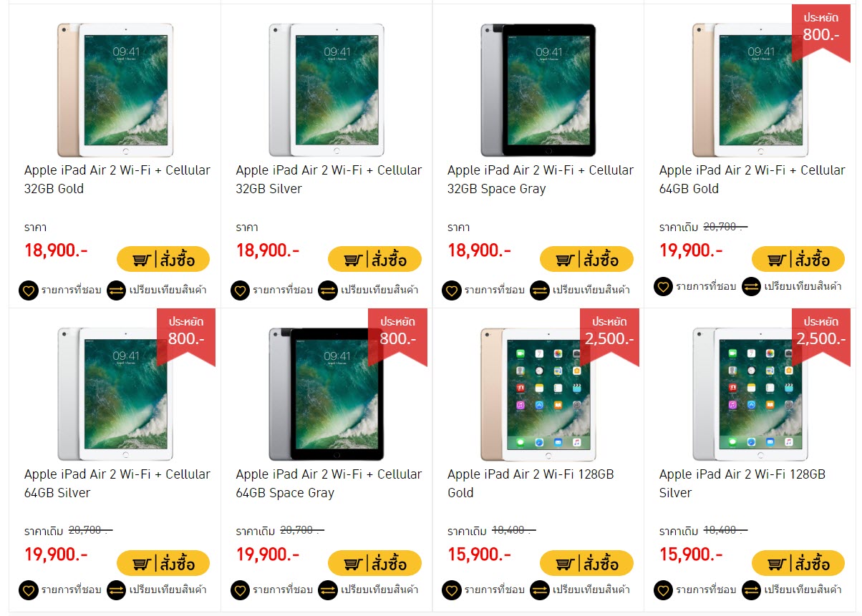
Task: Click the compare icon for iPad Cellular 64GB Gold
Action: click(x=752, y=287)
